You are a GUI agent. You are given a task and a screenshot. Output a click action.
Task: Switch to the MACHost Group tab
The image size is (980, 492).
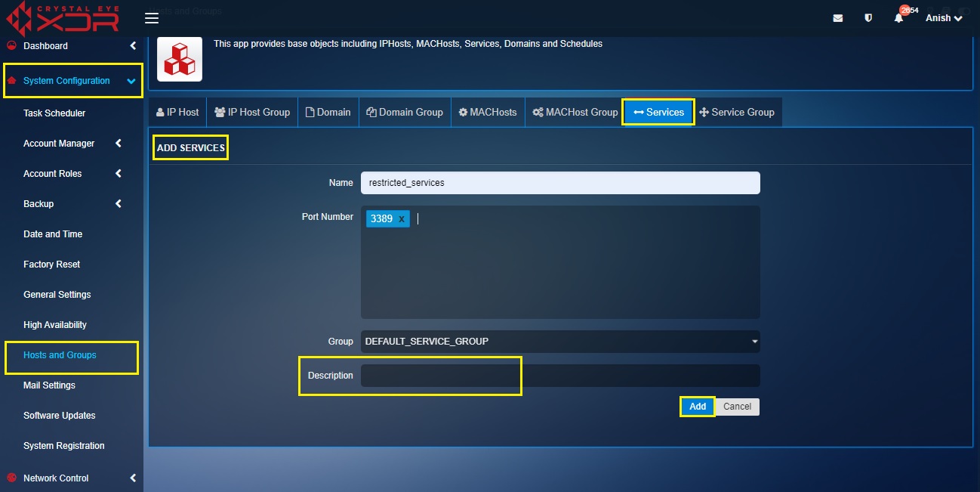575,112
